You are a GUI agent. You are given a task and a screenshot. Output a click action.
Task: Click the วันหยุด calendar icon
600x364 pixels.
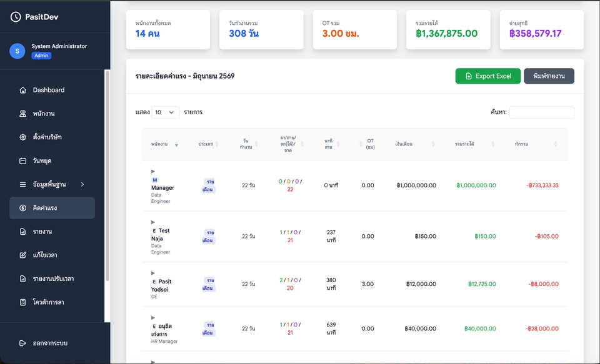pos(23,160)
